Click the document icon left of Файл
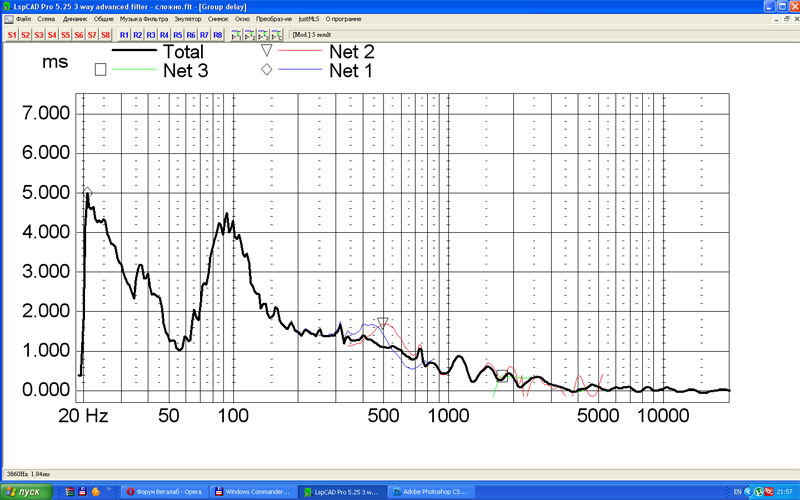 tap(9, 19)
